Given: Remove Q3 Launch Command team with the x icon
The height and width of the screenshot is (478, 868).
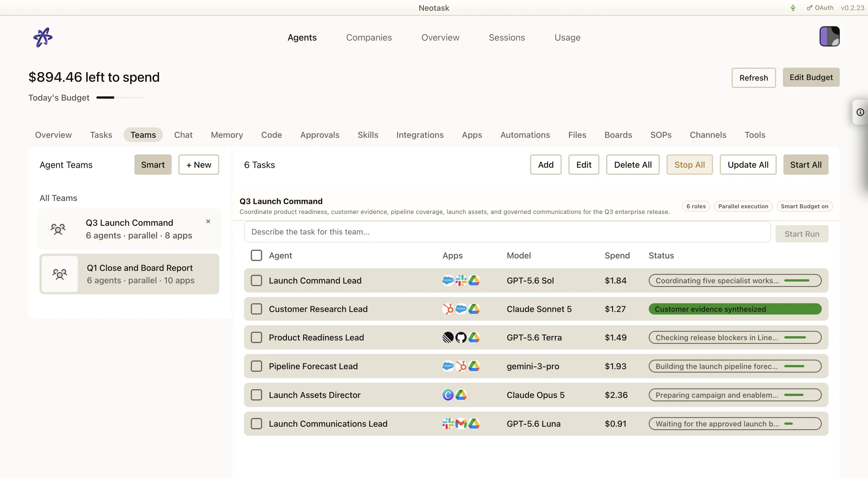Looking at the screenshot, I should tap(208, 221).
